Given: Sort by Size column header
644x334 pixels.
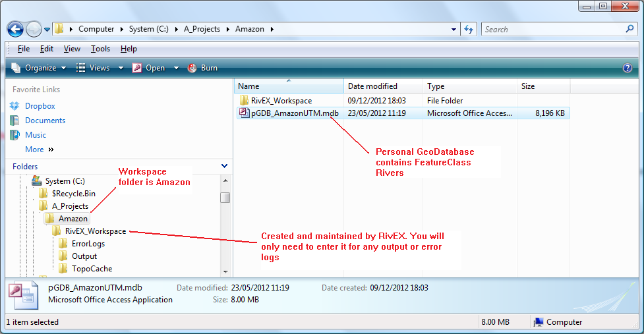Looking at the screenshot, I should click(x=544, y=86).
